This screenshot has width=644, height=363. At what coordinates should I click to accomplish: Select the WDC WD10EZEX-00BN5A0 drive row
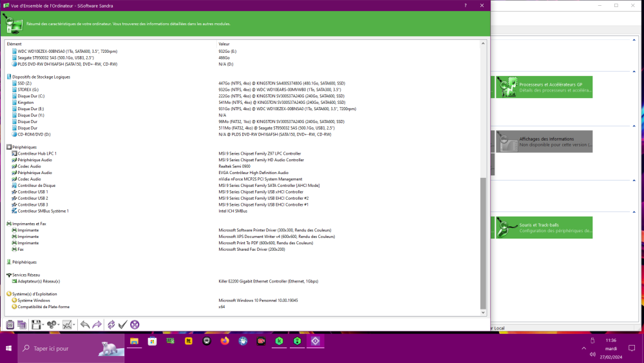pyautogui.click(x=242, y=52)
